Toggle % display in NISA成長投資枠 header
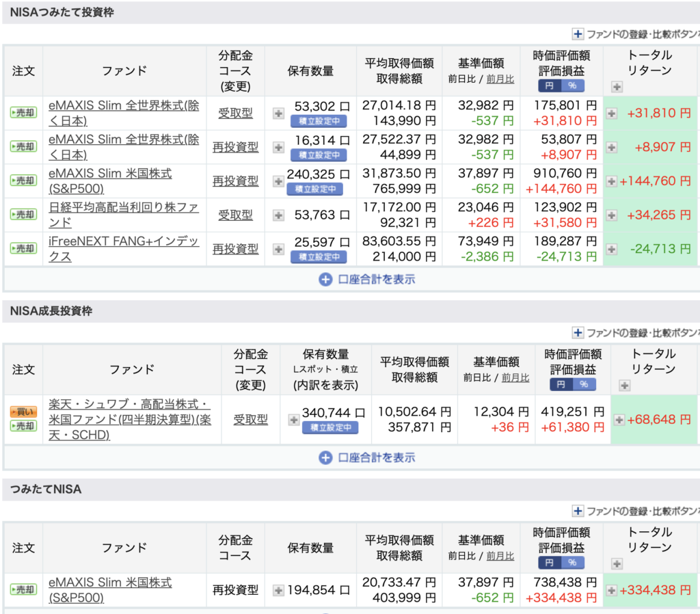Image resolution: width=700 pixels, height=614 pixels. coord(584,385)
